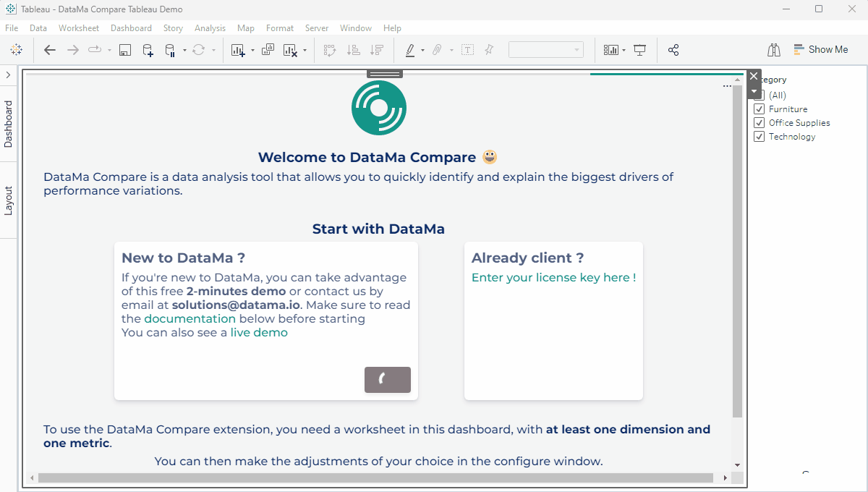Open the Show/hide cards dropdown arrow

pyautogui.click(x=624, y=51)
